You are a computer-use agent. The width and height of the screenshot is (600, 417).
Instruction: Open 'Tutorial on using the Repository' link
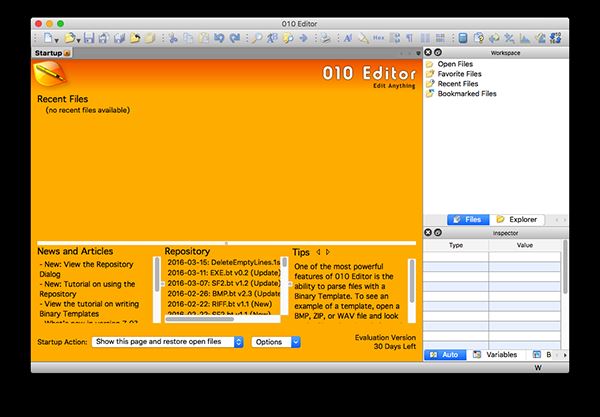tap(88, 289)
